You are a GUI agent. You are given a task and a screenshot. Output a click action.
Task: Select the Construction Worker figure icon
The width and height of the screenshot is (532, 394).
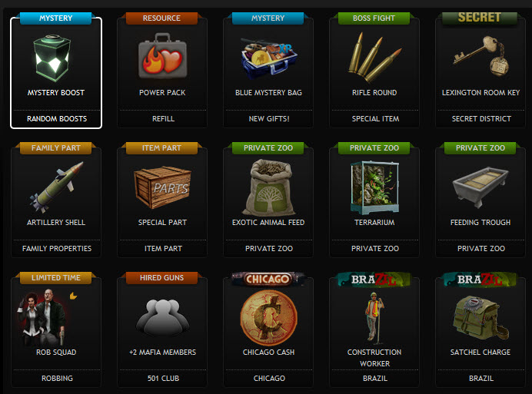click(374, 316)
